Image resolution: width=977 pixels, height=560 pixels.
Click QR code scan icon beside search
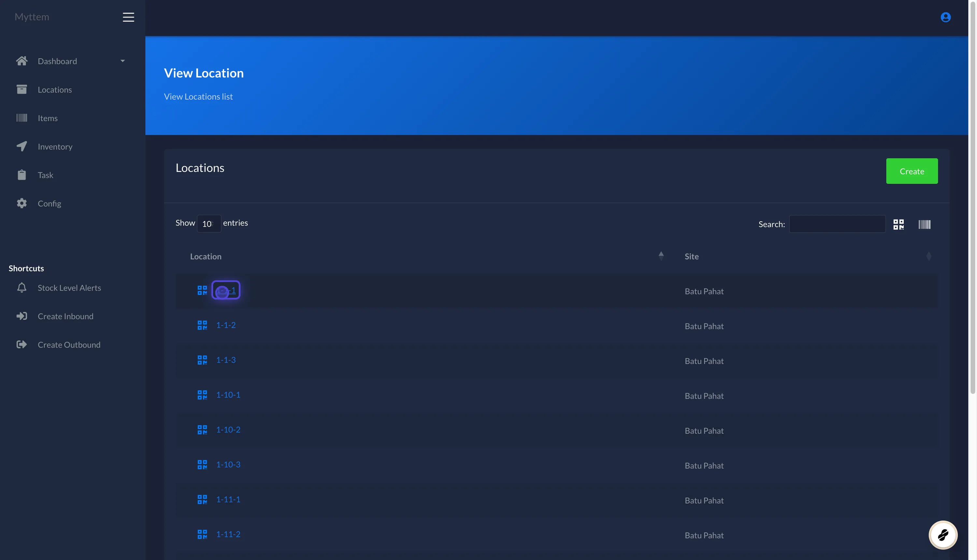point(899,224)
